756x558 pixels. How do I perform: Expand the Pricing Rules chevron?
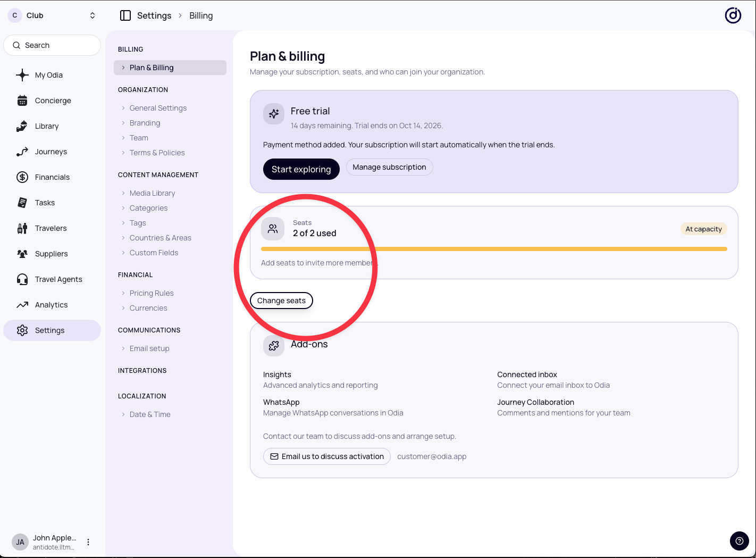123,293
